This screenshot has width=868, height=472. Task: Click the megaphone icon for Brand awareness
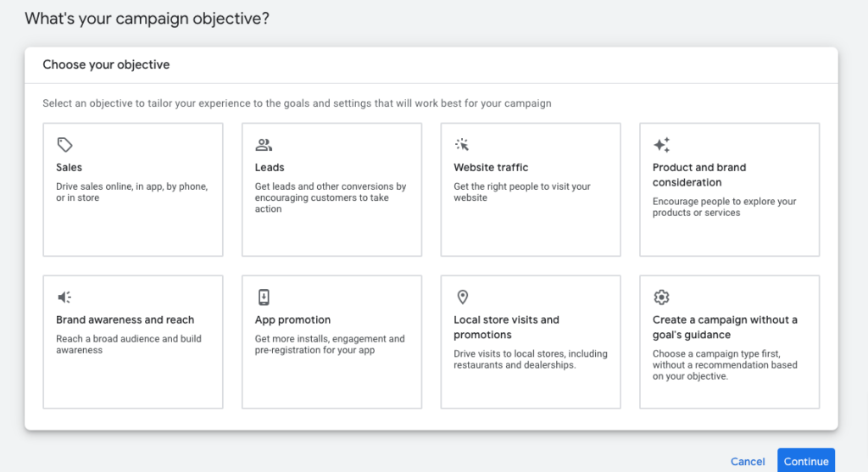64,297
